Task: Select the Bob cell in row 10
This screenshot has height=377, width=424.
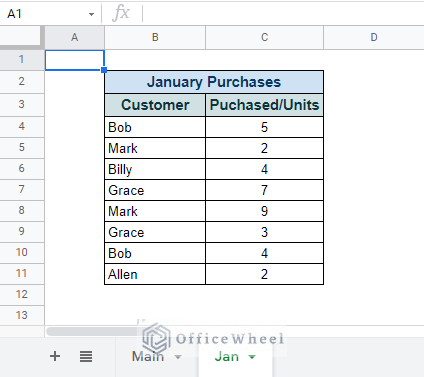Action: (x=155, y=253)
